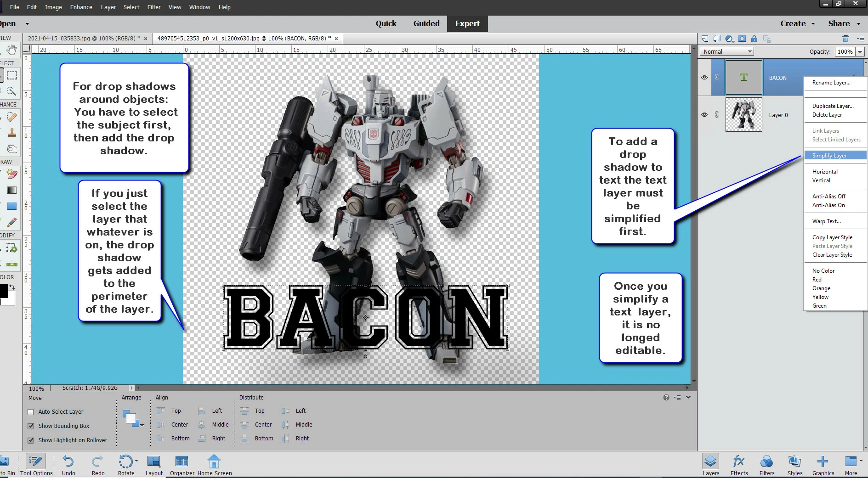Toggle link icon on BACON layer
Viewport: 868px width, 478px height.
pyautogui.click(x=717, y=78)
